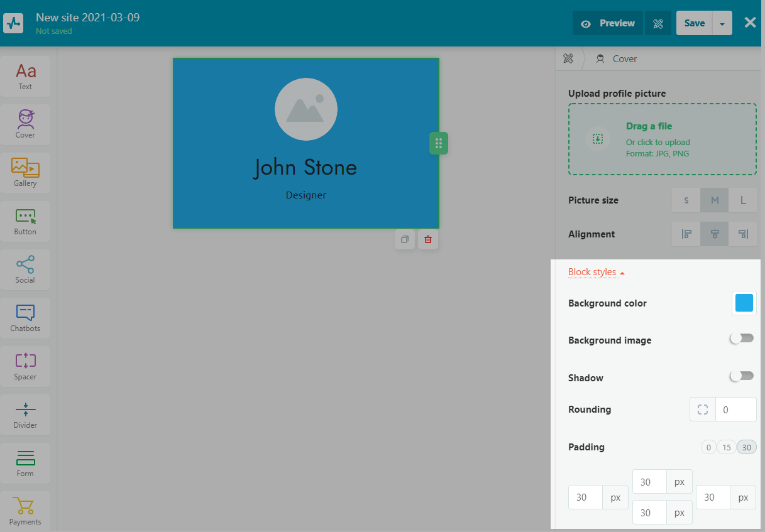Open the Save button dropdown arrow

click(722, 23)
